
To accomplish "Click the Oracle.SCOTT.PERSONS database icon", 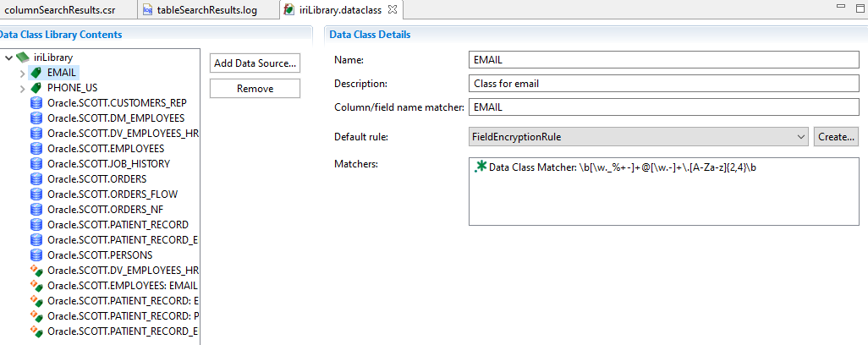I will pos(36,255).
